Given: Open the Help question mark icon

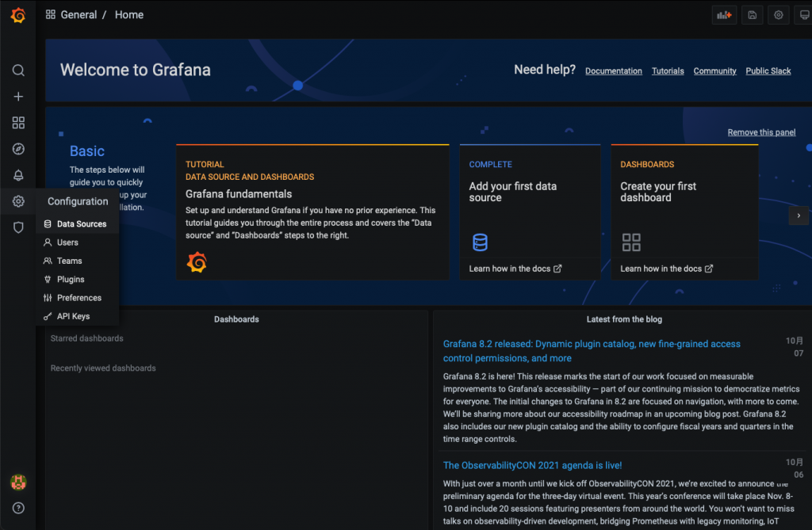Looking at the screenshot, I should (x=18, y=509).
